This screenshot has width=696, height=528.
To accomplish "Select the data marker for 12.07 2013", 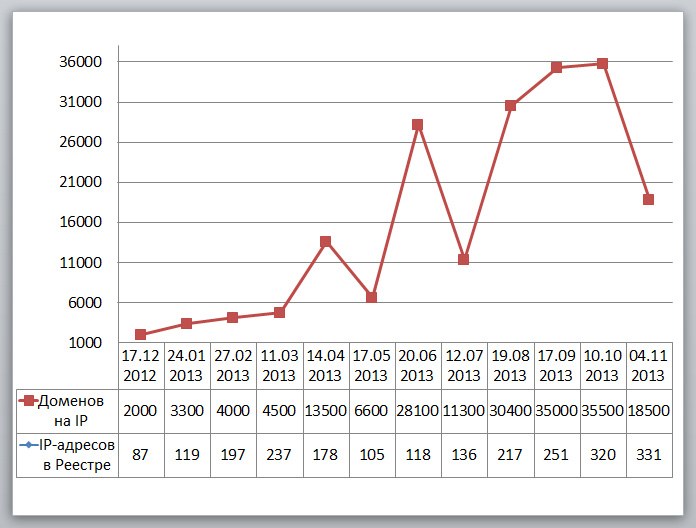I will coord(464,260).
